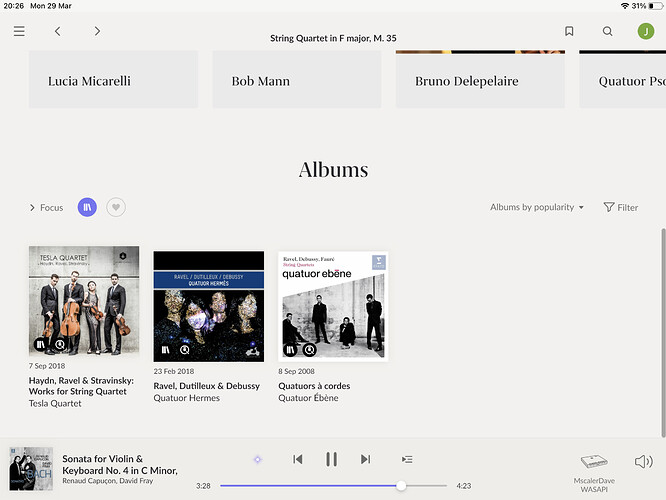This screenshot has height=500, width=666.
Task: Click the elapsed time 3:28
Action: 203,486
